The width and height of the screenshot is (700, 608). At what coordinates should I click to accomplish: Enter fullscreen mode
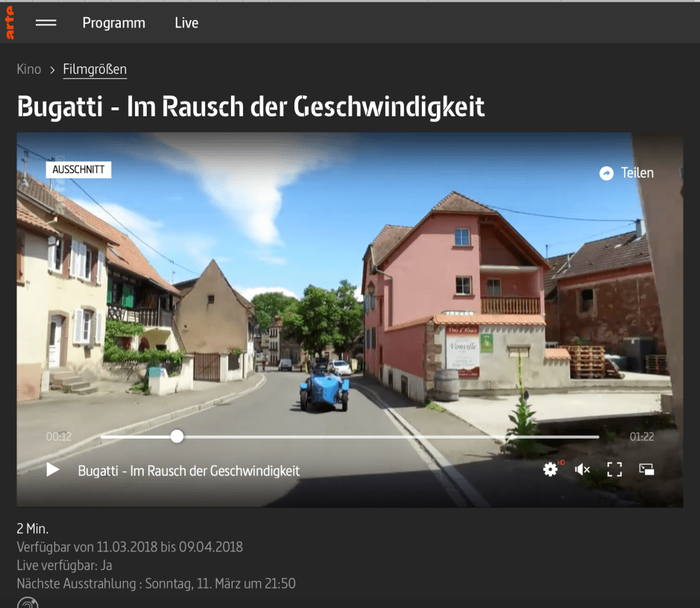click(614, 469)
